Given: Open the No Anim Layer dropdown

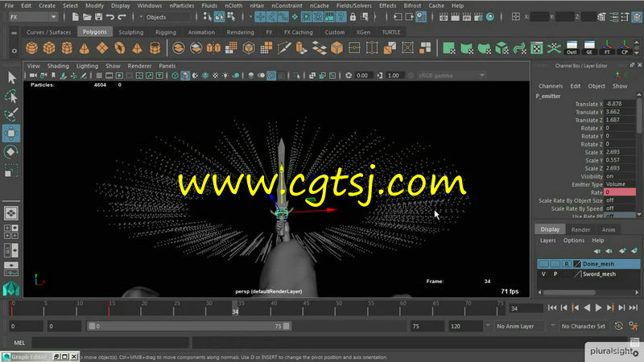Looking at the screenshot, I should (518, 327).
